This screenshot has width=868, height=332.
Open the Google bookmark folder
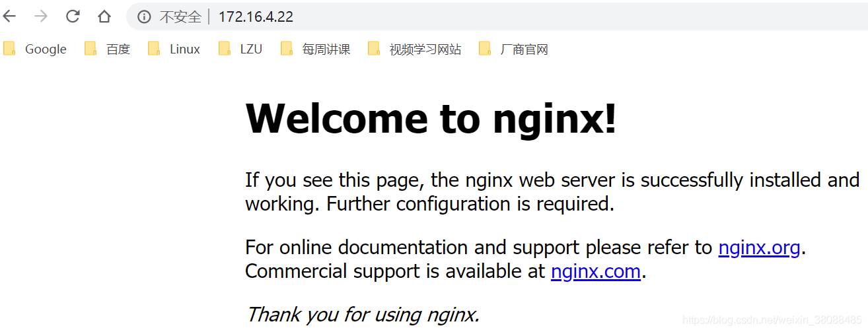pos(36,49)
